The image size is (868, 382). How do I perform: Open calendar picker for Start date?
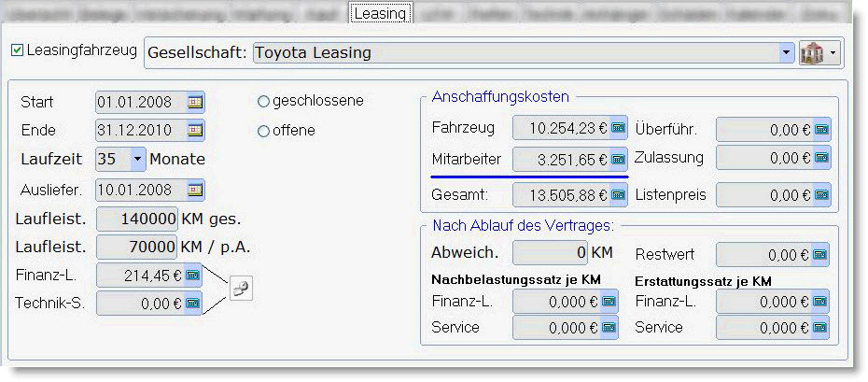click(195, 102)
